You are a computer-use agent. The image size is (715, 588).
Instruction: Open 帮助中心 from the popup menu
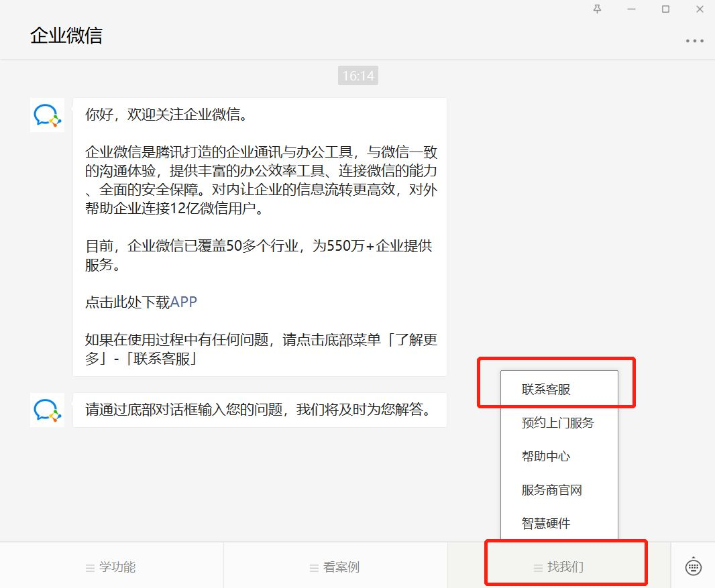coord(546,457)
